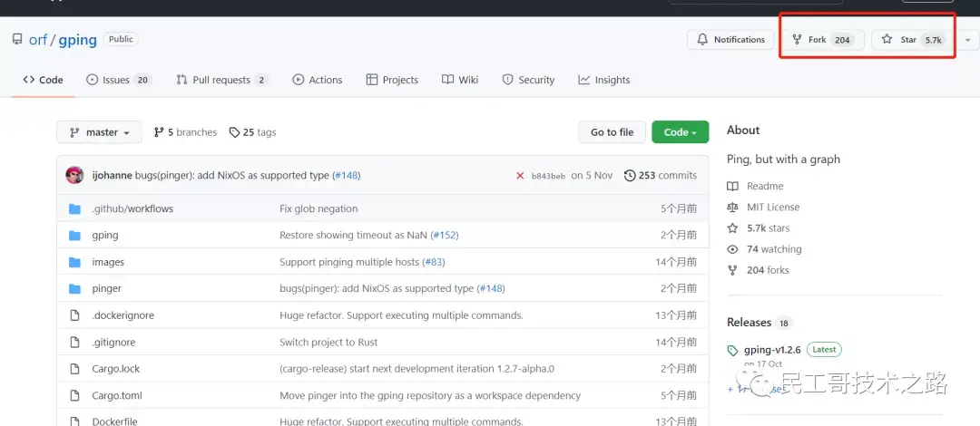Open the 253 commits history
Screen dimensions: 980x426
[x=661, y=176]
